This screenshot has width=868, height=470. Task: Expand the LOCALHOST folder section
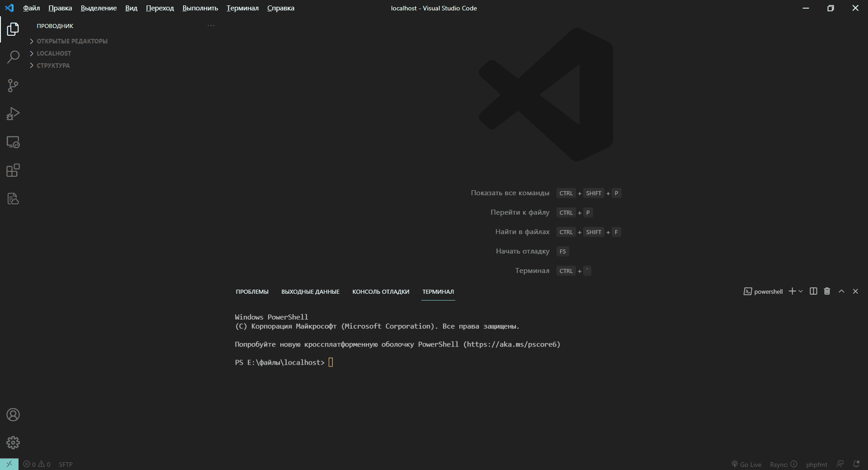click(54, 53)
